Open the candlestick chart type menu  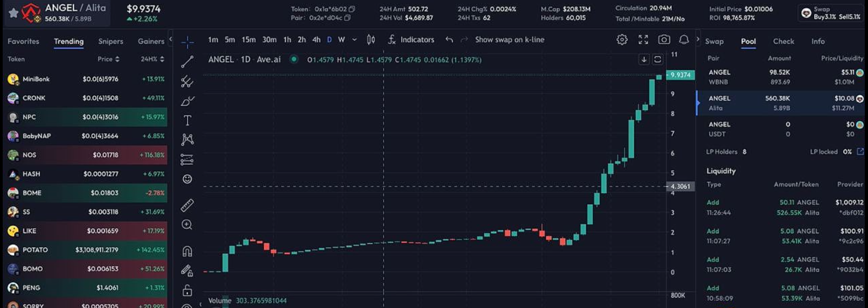[x=371, y=40]
